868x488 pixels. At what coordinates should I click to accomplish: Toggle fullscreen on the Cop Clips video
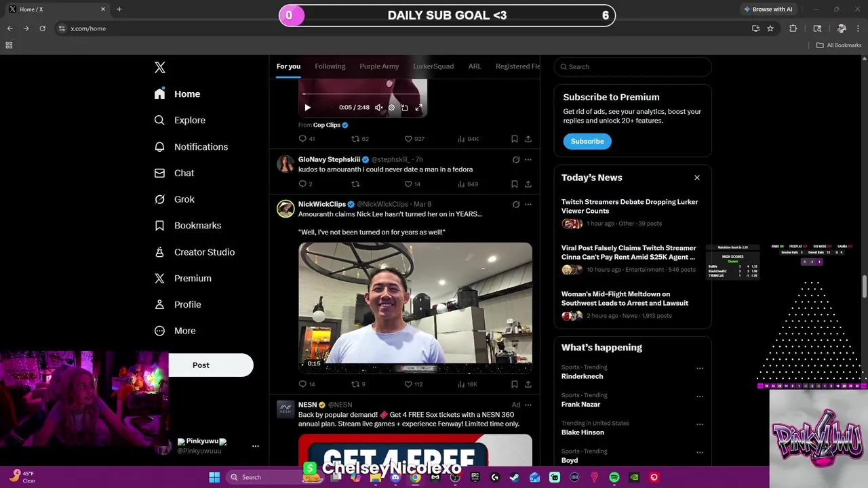coord(418,107)
